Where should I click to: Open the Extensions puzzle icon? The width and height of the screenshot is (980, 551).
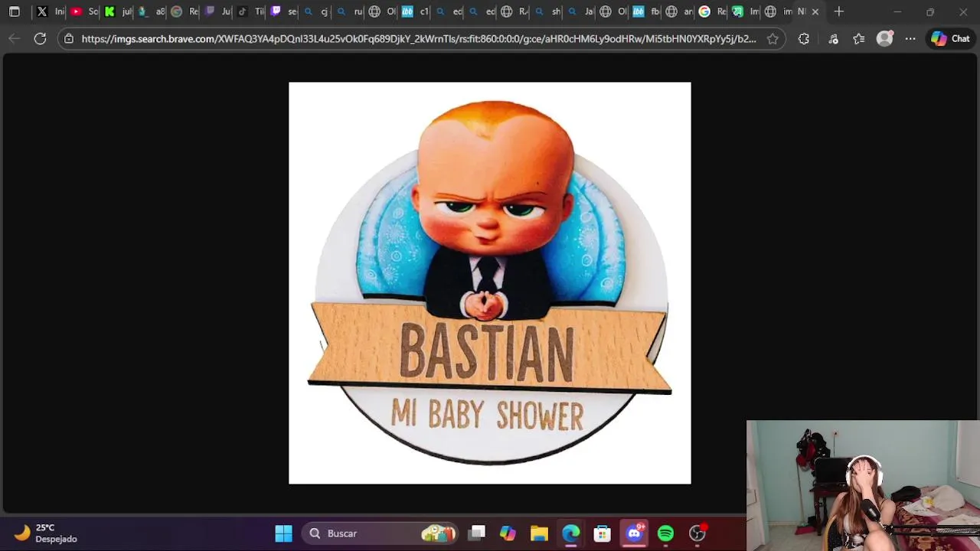[x=803, y=38]
